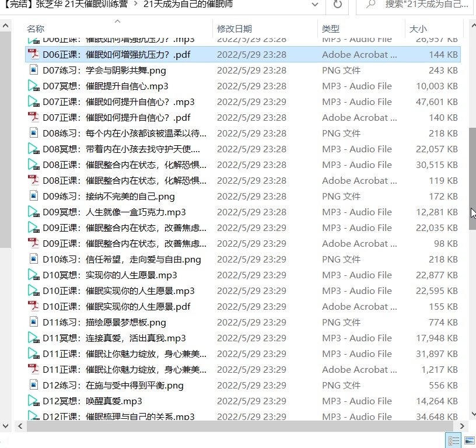The height and width of the screenshot is (448, 476).
Task: Click PNG icon of D11练习：描绘愿景梦想板
Action: coord(34,322)
